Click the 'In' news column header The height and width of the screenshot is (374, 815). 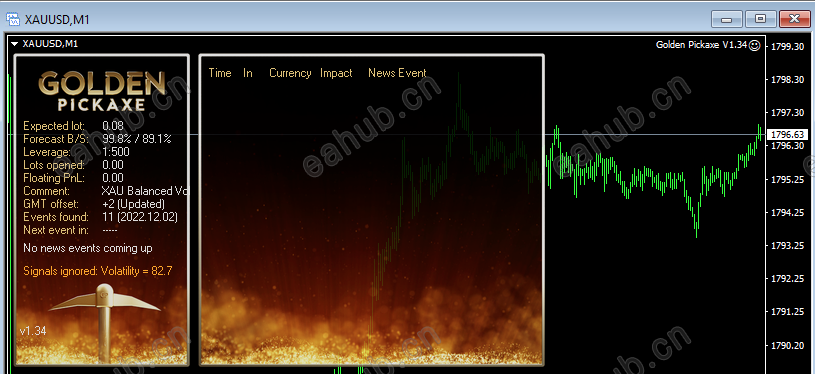pos(248,73)
